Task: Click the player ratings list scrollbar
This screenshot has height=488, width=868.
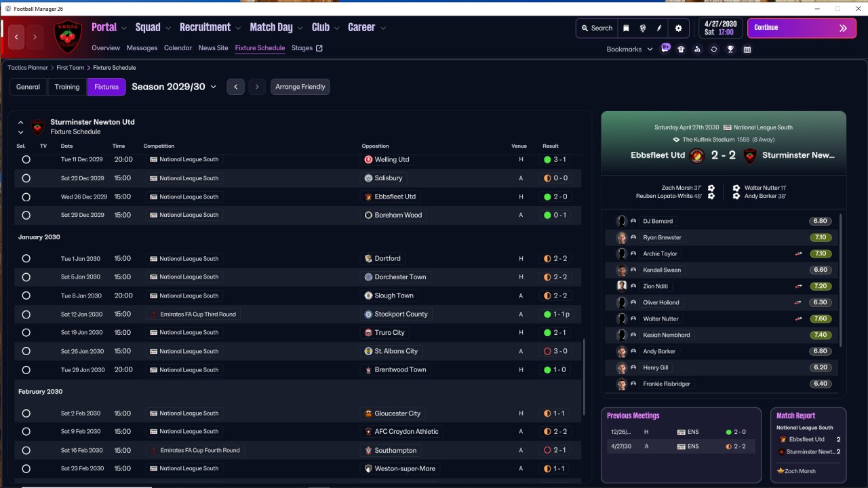Action: coord(841,281)
